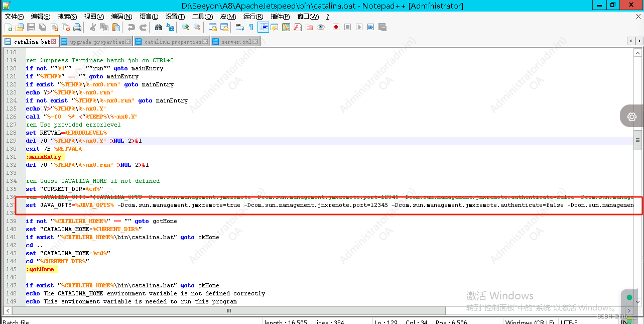
Task: Open the 设置(T) menu
Action: click(x=175, y=17)
